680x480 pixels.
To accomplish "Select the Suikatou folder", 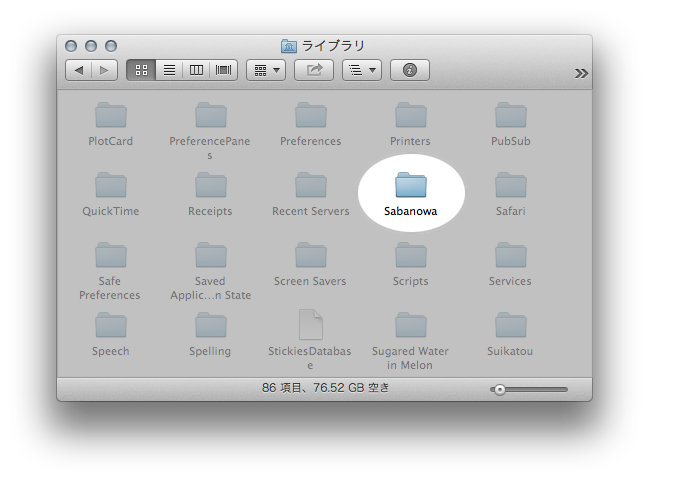I will tap(511, 325).
